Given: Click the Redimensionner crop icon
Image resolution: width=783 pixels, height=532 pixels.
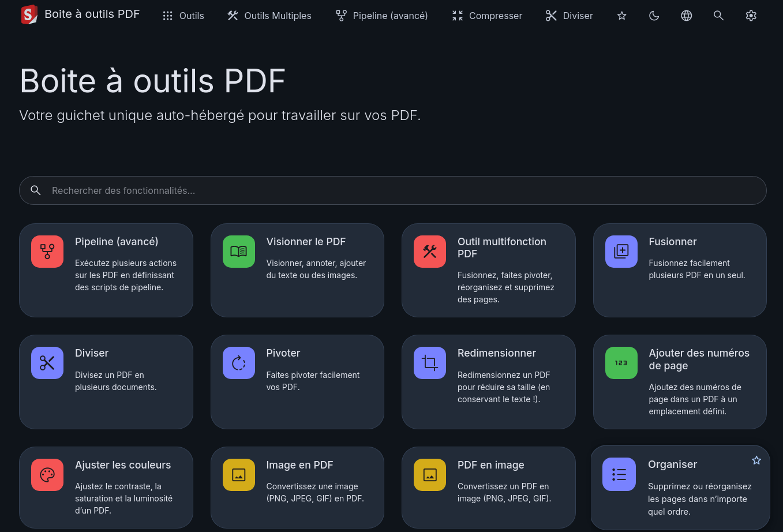Looking at the screenshot, I should click(x=430, y=363).
